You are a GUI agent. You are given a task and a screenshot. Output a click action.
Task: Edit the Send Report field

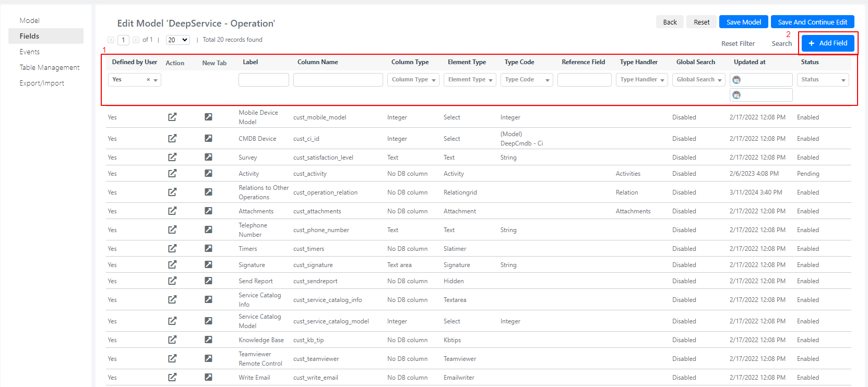click(x=172, y=281)
